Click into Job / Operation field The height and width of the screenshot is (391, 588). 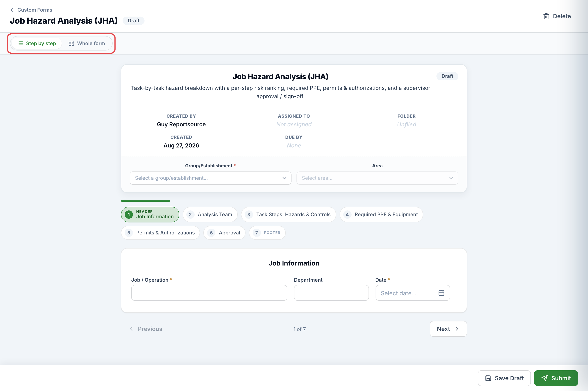tap(209, 293)
